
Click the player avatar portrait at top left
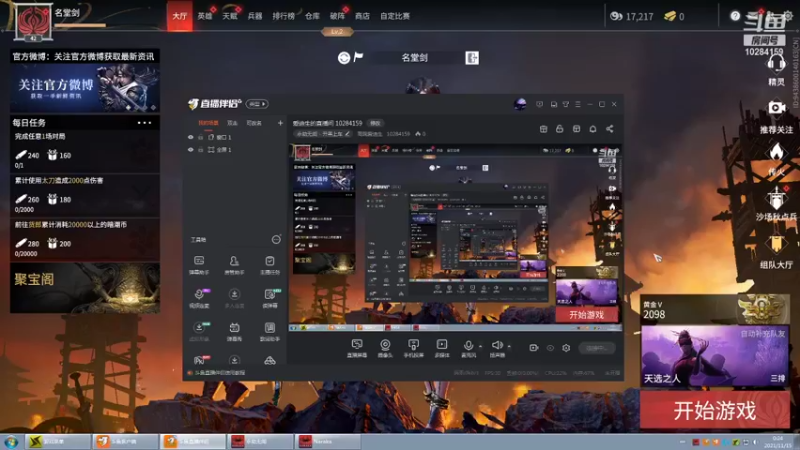point(33,22)
